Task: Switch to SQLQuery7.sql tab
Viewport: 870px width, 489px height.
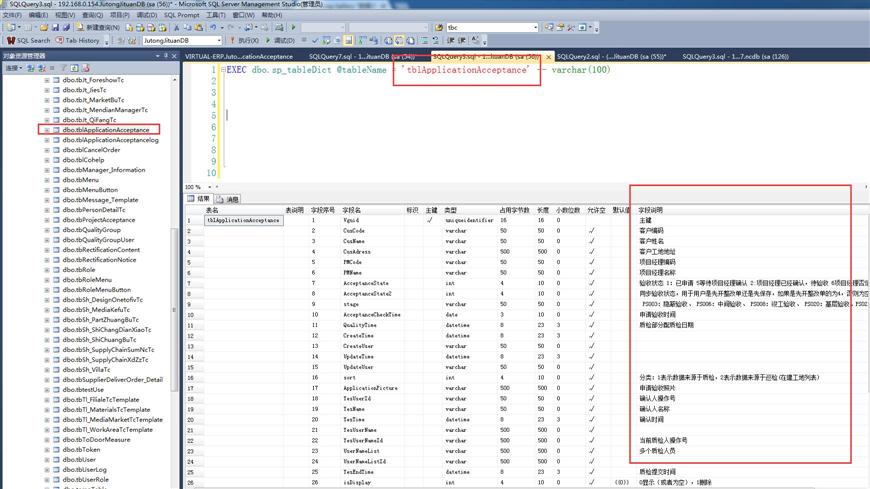Action: click(362, 57)
